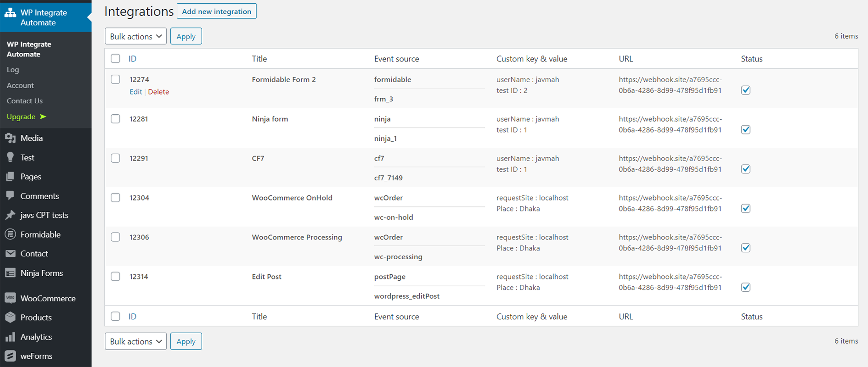
Task: Toggle status checkbox for Edit Post
Action: tap(746, 288)
